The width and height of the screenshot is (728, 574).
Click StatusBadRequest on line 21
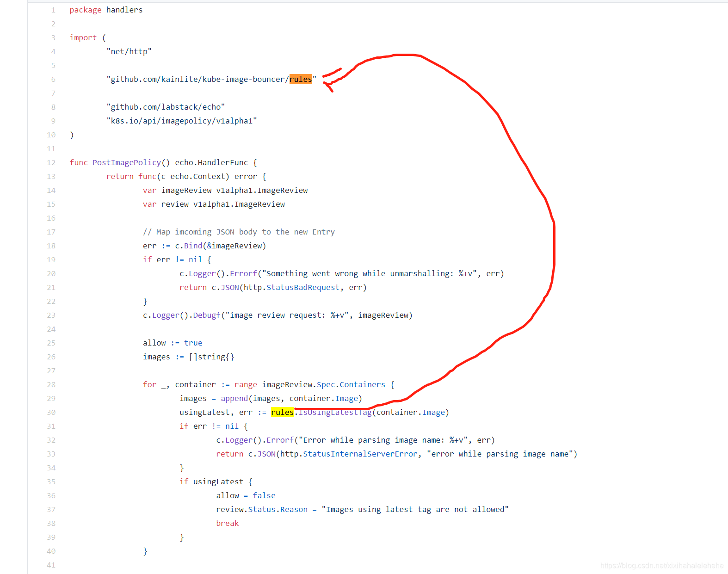[x=303, y=287]
